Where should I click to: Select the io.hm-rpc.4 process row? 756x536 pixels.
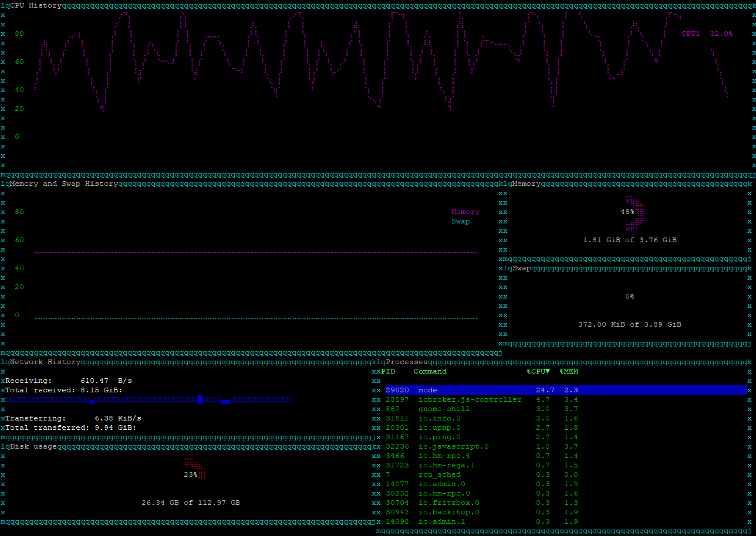click(566, 456)
